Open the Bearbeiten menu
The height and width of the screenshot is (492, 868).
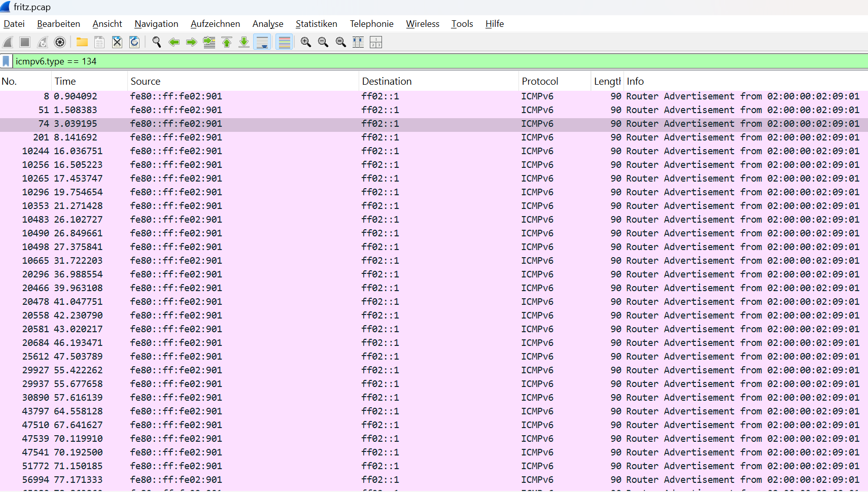58,24
